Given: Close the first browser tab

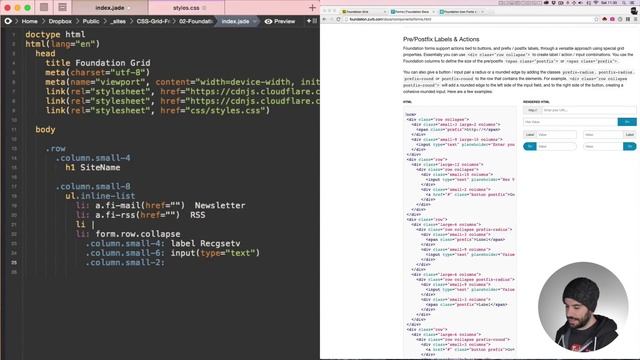Looking at the screenshot, I should click(x=384, y=12).
